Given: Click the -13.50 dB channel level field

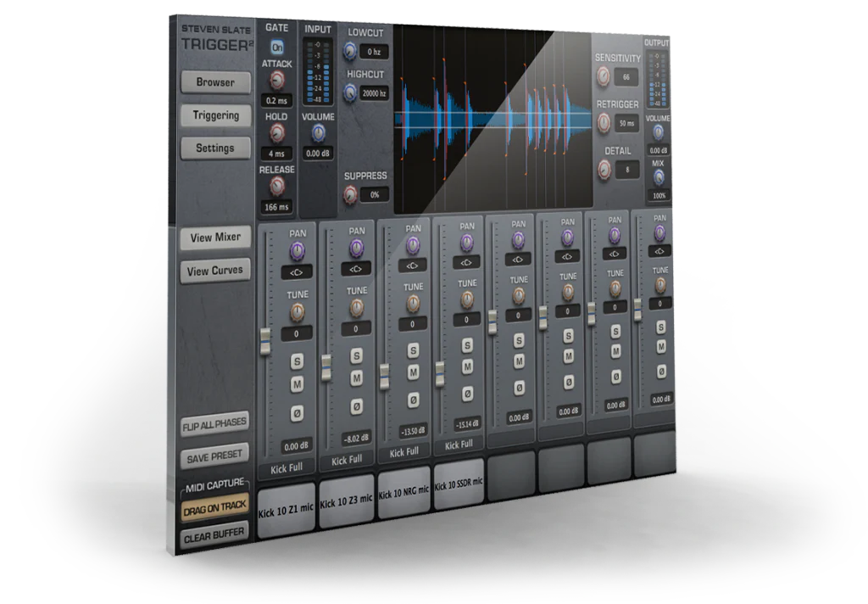Looking at the screenshot, I should (x=413, y=431).
